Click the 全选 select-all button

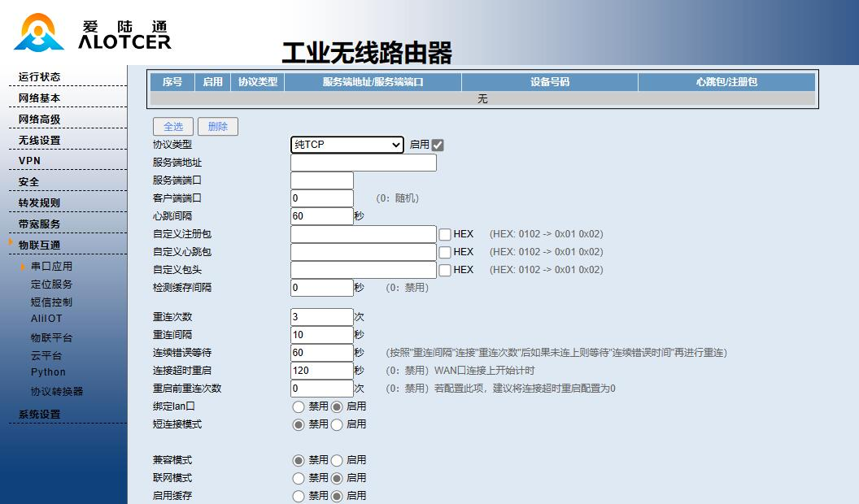172,127
